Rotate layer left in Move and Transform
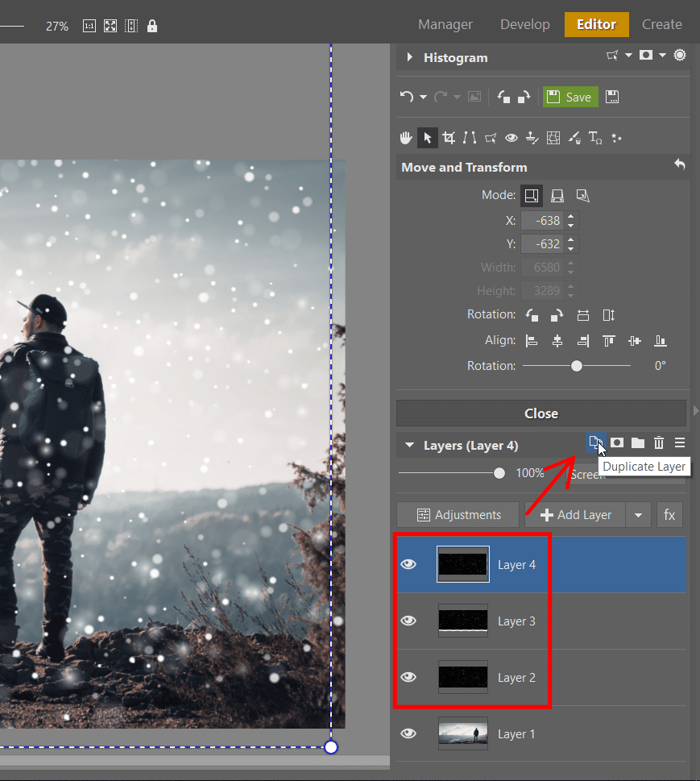 click(532, 315)
